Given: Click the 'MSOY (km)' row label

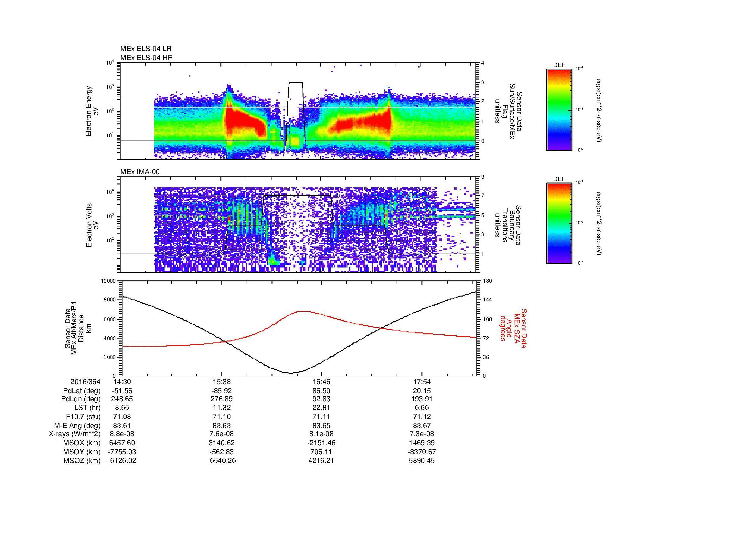Looking at the screenshot, I should 82,452.
